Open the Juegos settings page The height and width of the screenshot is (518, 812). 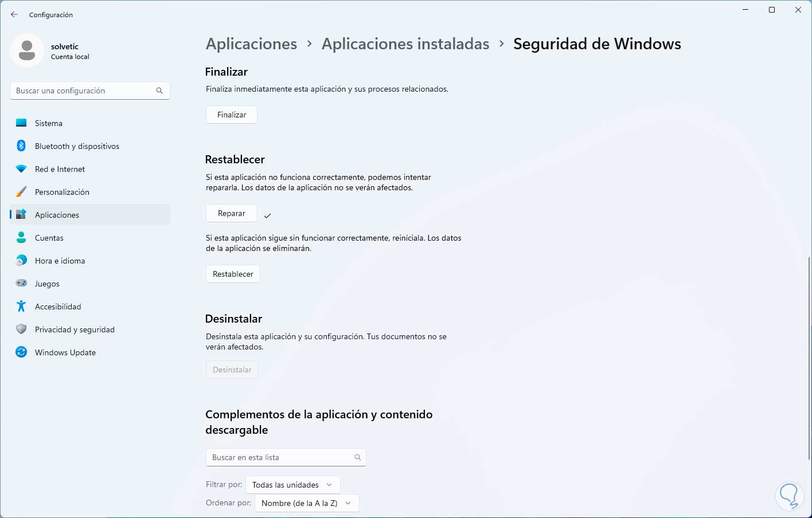pyautogui.click(x=90, y=284)
